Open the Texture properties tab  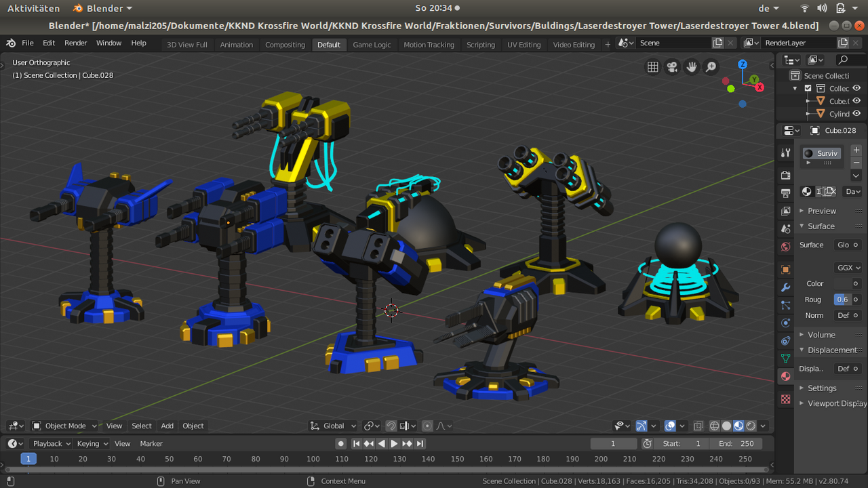(x=785, y=399)
